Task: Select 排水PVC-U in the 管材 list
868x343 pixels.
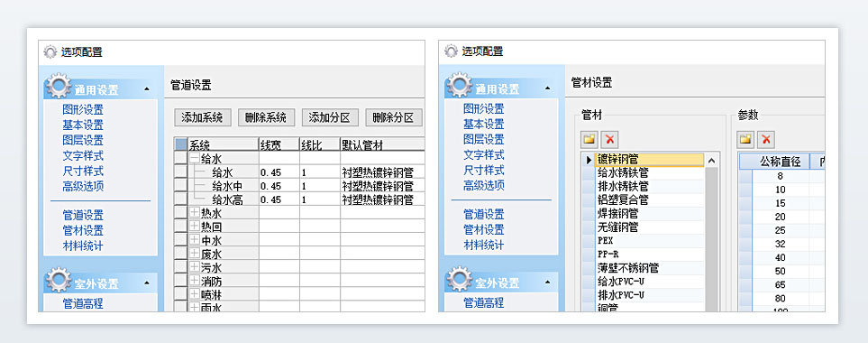Action: (649, 295)
